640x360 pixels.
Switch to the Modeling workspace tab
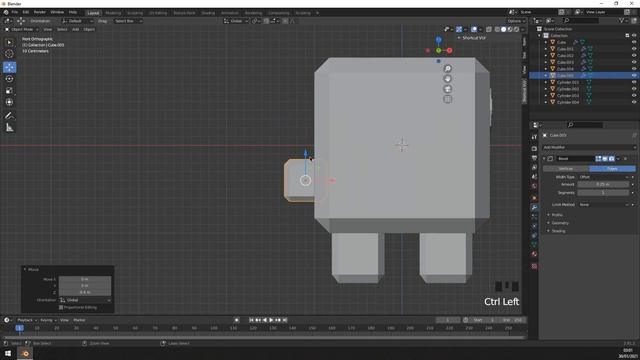coord(113,13)
